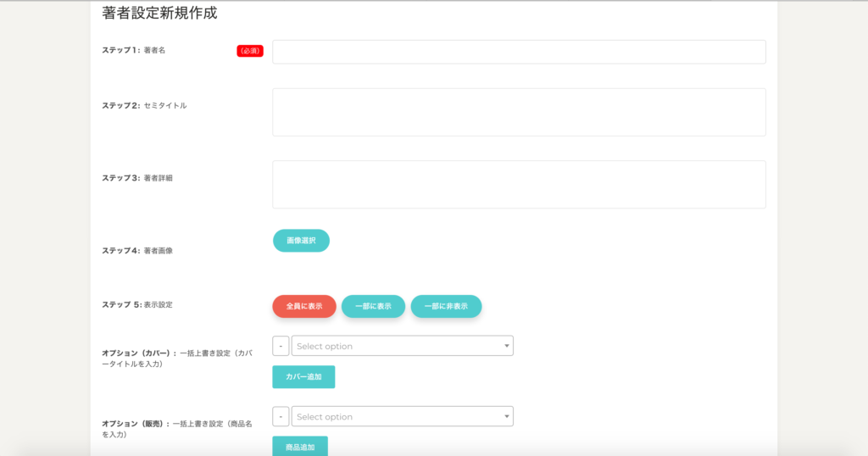868x456 pixels.
Task: Focus the 著者名 input field
Action: [x=518, y=52]
